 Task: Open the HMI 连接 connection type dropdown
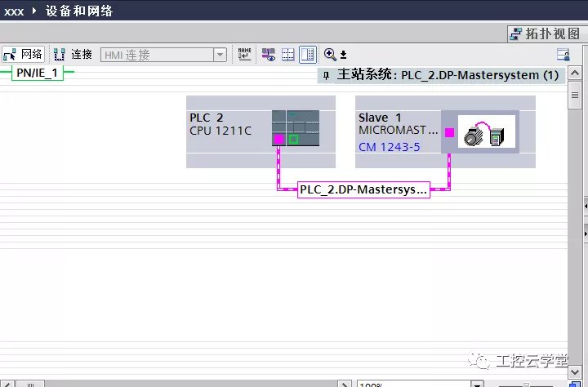click(220, 55)
